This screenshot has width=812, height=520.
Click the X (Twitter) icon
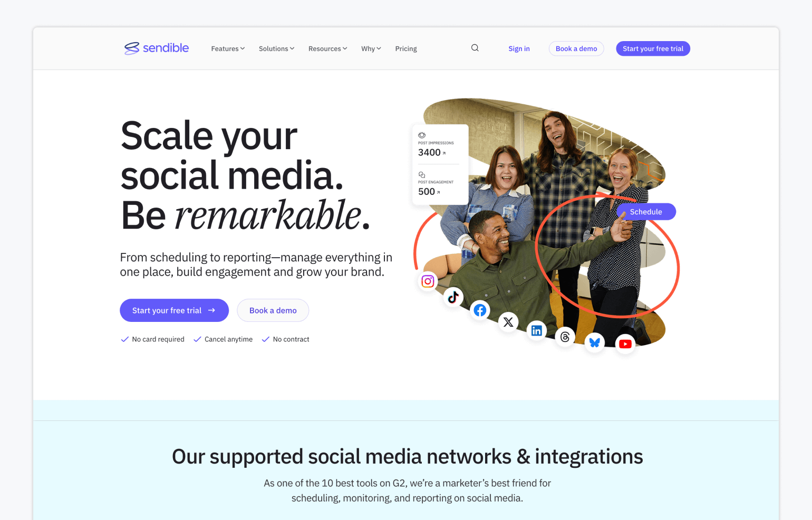[x=508, y=322]
